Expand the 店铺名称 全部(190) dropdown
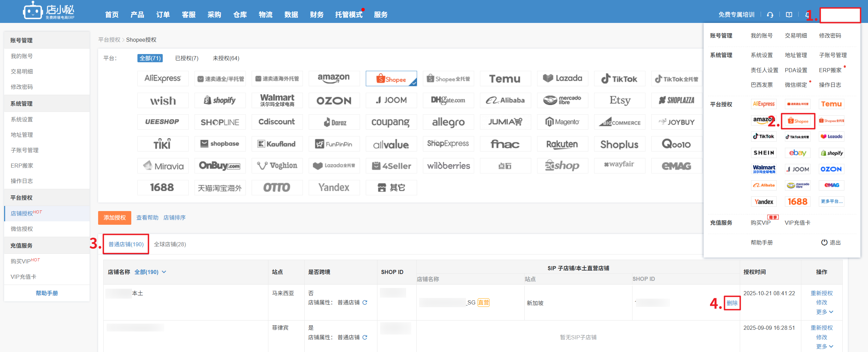The width and height of the screenshot is (868, 352). click(150, 272)
